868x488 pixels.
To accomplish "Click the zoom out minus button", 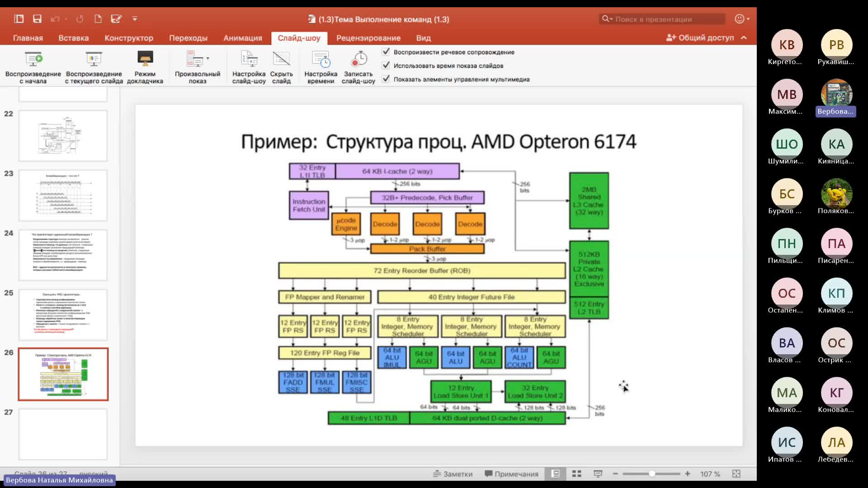I will 615,474.
